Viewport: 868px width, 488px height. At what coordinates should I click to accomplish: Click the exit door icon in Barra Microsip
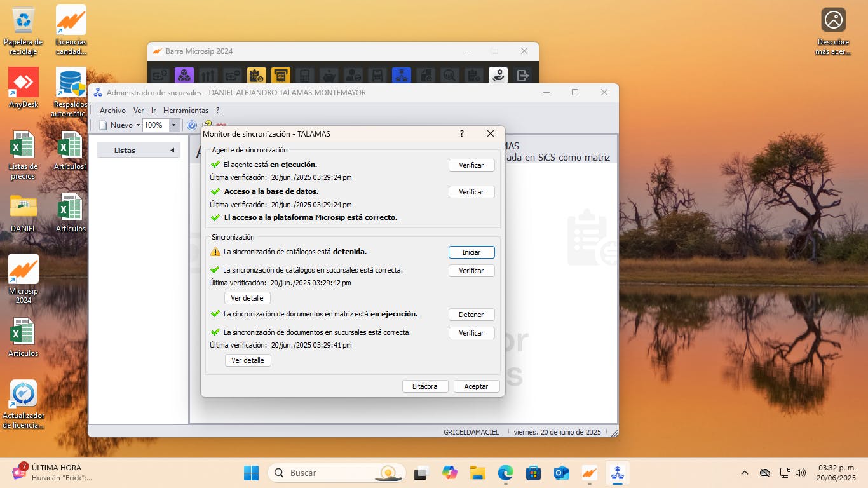pyautogui.click(x=522, y=76)
